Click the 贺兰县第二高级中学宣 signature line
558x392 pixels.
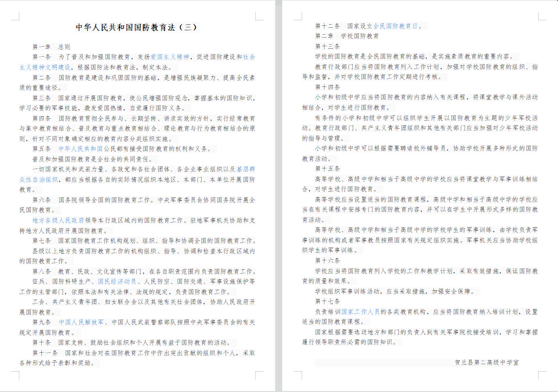486,363
